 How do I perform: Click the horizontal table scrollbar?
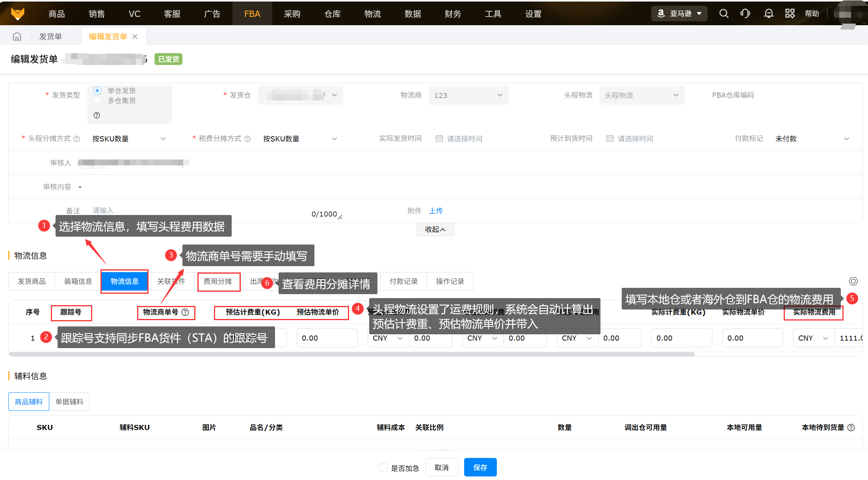(x=351, y=354)
